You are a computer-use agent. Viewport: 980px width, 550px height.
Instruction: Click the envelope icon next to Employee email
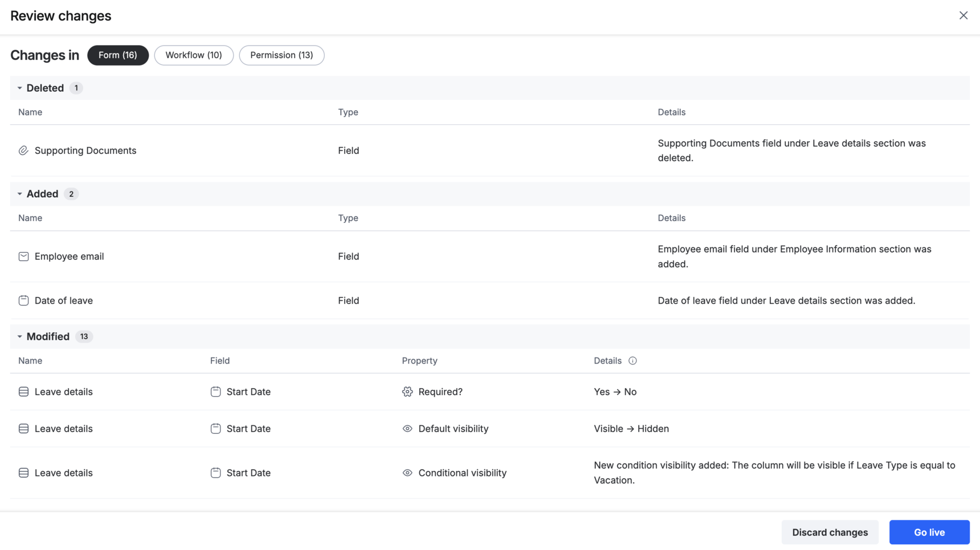pos(23,256)
